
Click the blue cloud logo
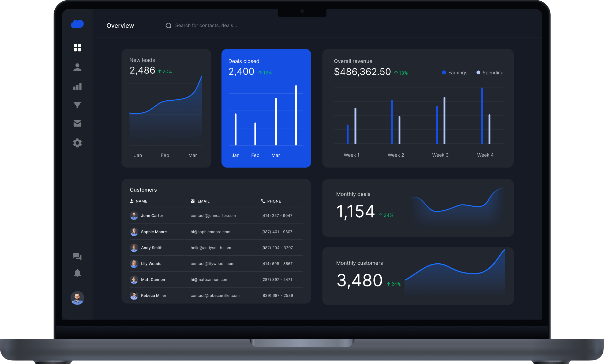pyautogui.click(x=77, y=24)
